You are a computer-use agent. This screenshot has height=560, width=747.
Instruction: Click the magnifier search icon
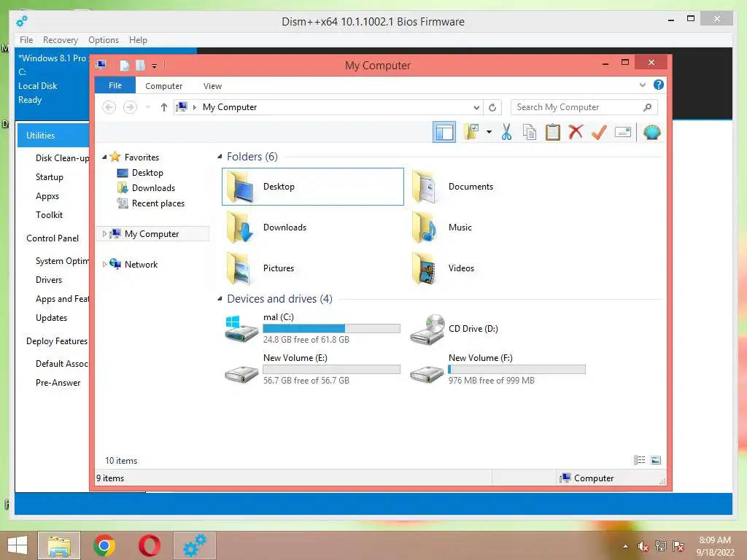647,107
